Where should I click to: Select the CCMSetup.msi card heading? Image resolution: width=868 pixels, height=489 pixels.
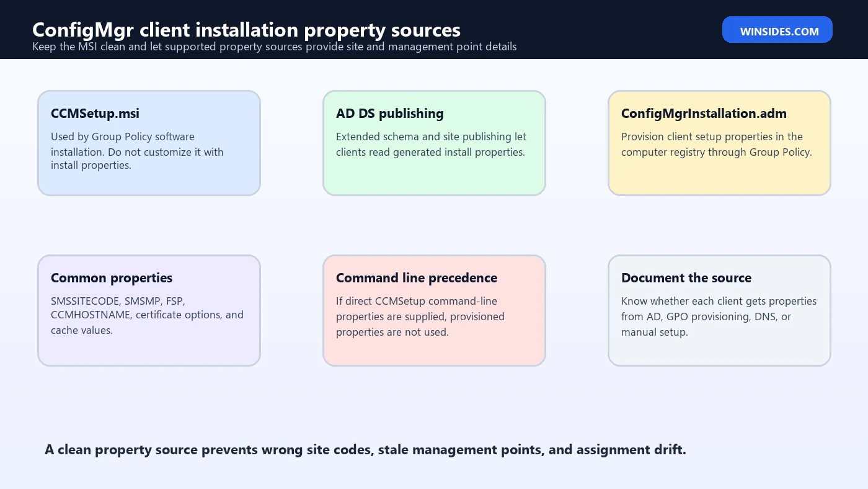[x=95, y=114]
